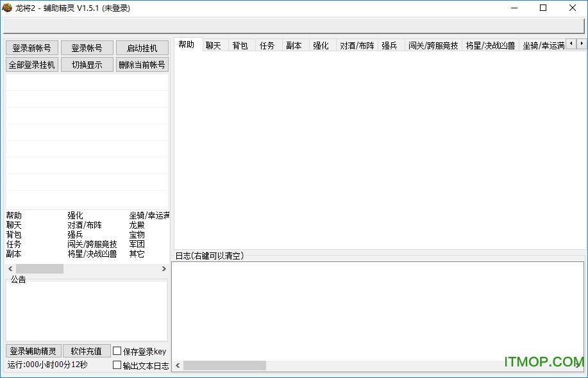This screenshot has width=588, height=378.
Task: Click inside the 公告 announcement box
Action: pos(87,312)
